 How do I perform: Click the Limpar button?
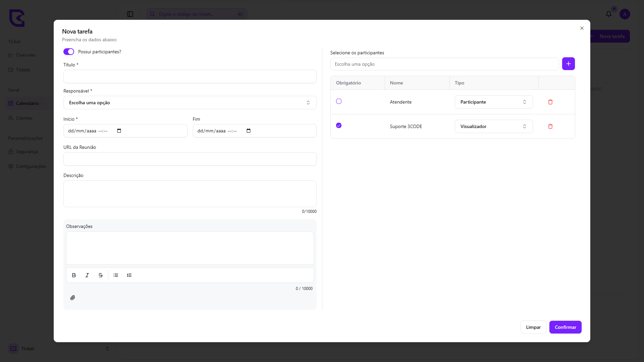(x=533, y=327)
